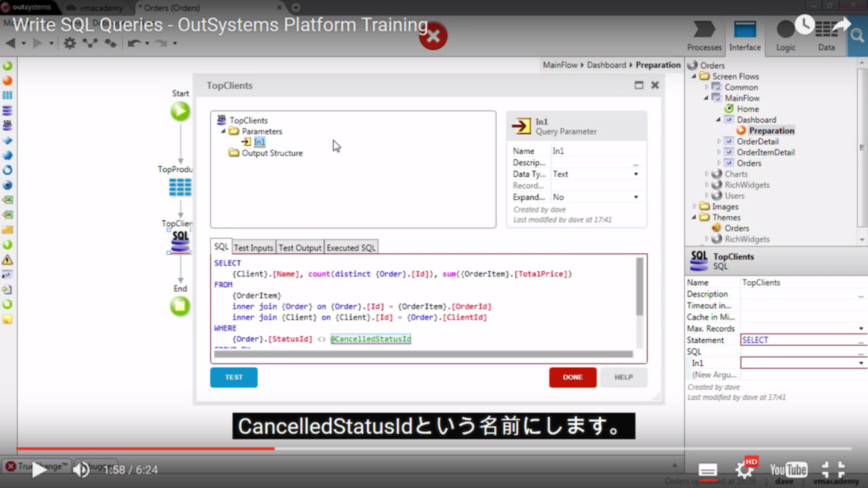The height and width of the screenshot is (488, 868).
Task: Select the End node in flow
Action: pos(180,306)
